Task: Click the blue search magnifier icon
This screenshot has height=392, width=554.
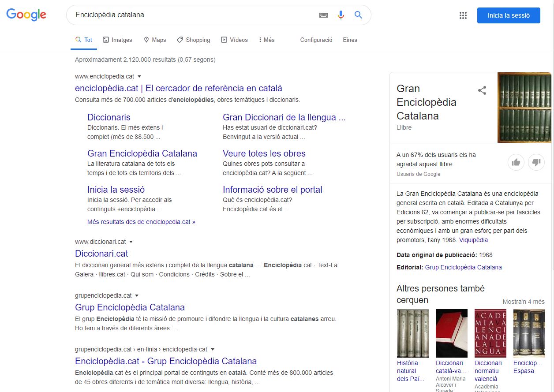Action: (x=358, y=15)
